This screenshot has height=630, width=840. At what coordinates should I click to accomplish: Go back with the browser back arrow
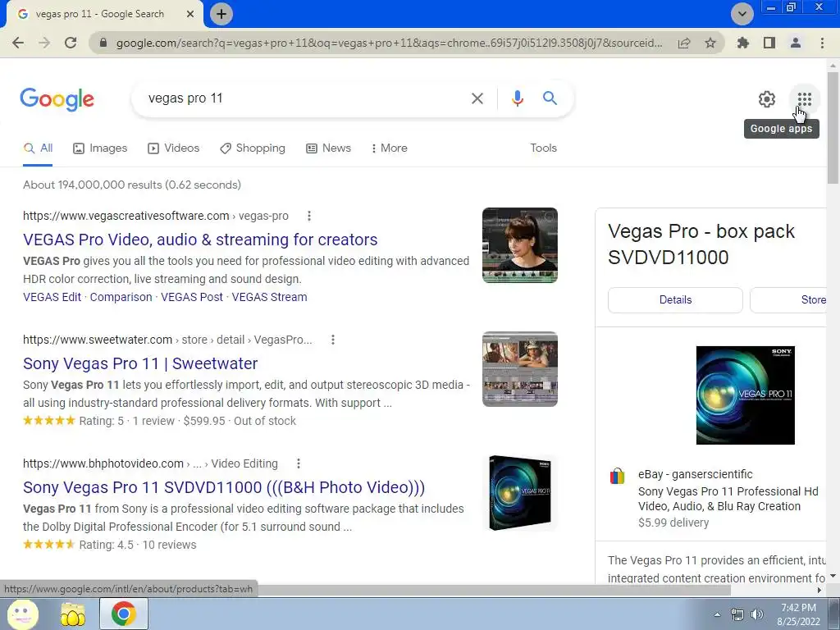point(18,43)
